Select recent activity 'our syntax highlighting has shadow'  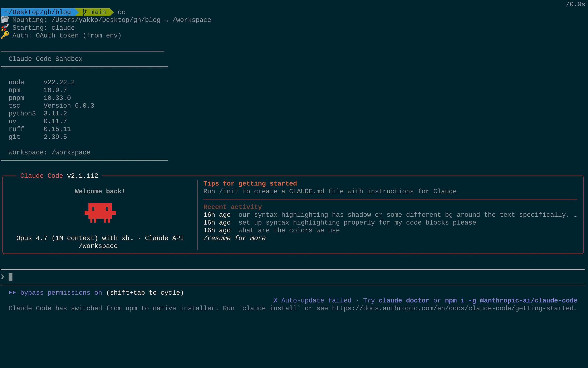[391, 215]
